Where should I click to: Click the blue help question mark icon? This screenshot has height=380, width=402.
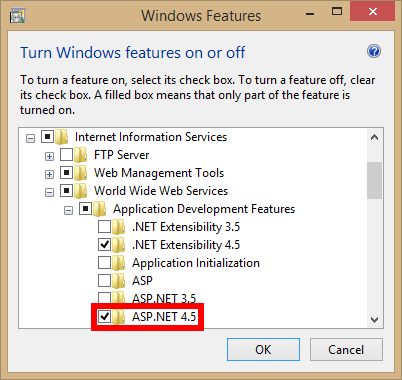coord(374,51)
